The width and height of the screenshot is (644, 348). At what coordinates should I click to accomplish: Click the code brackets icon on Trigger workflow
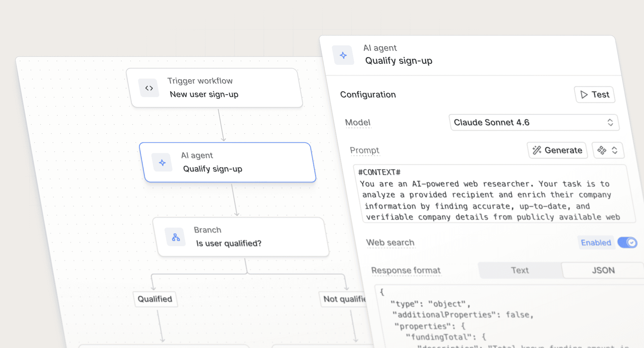[x=149, y=88]
